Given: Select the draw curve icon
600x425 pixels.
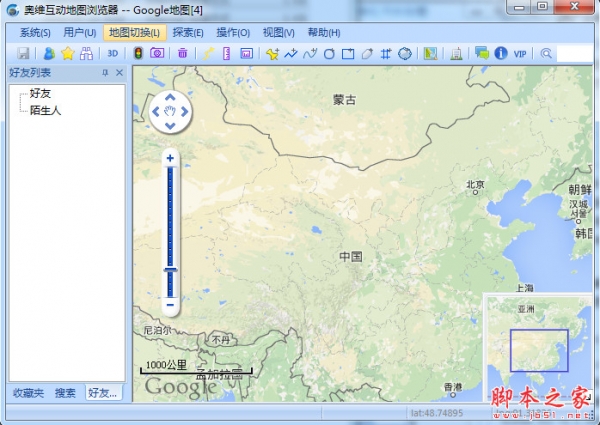Looking at the screenshot, I should 310,54.
